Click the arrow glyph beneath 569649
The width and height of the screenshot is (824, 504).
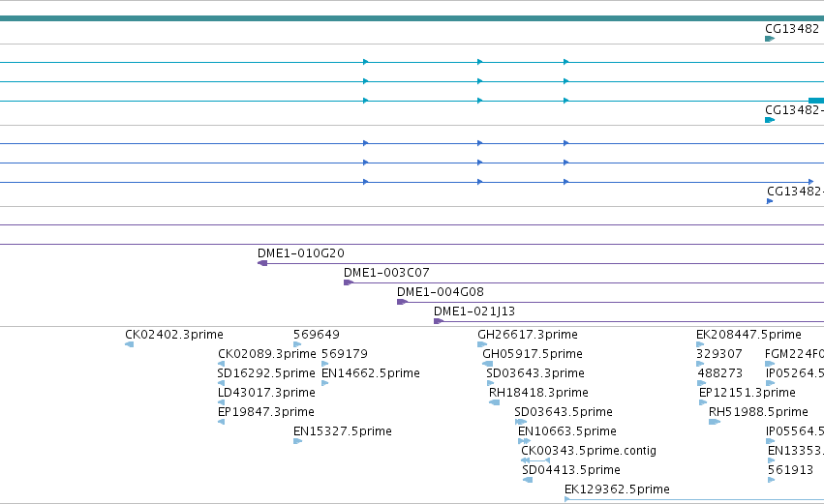coord(297,345)
